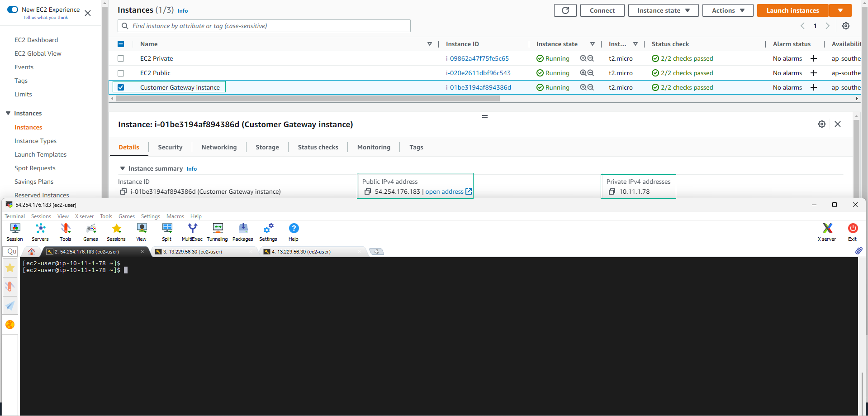Viewport: 868px width, 416px height.
Task: Add a new terminal tab
Action: click(377, 252)
